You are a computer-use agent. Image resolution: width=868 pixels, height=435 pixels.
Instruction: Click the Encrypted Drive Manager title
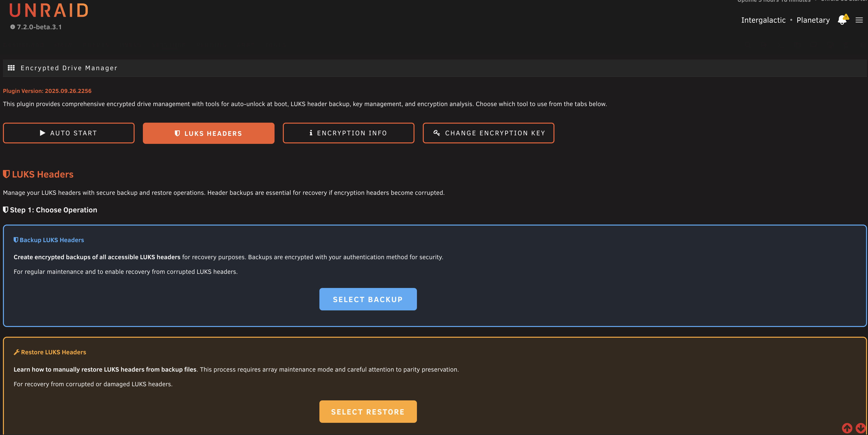click(x=69, y=68)
